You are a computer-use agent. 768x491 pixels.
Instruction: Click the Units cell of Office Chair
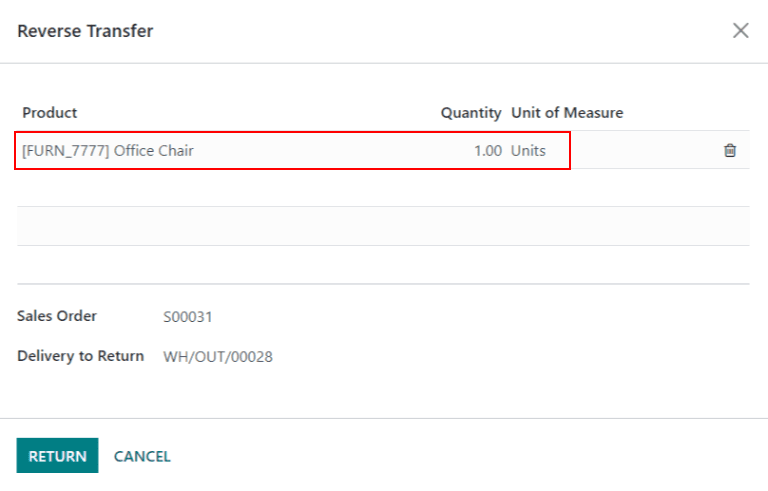point(529,151)
